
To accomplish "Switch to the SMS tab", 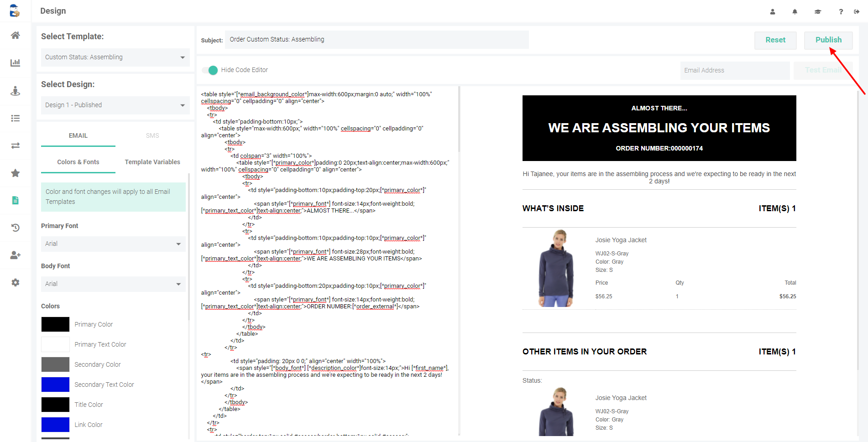I will coord(152,136).
